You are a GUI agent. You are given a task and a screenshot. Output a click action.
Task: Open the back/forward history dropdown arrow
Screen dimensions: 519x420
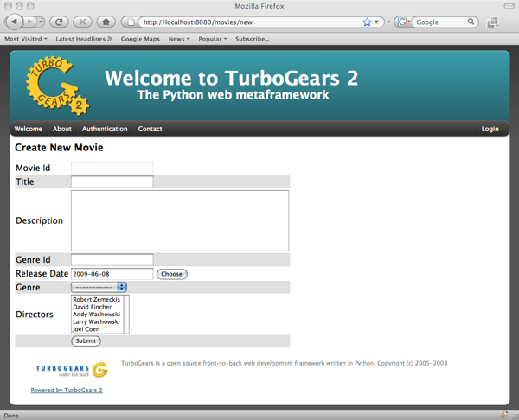tap(41, 22)
